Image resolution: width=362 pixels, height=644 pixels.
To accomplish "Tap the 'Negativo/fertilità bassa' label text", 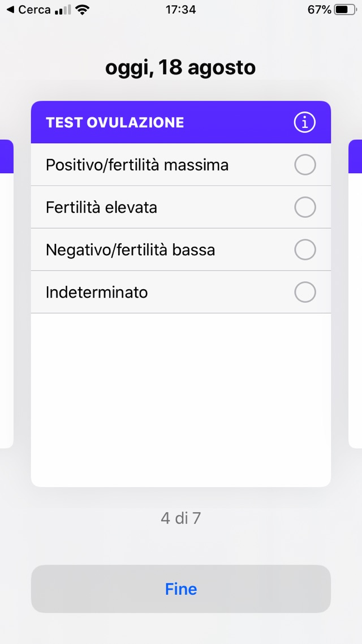I will (x=131, y=250).
